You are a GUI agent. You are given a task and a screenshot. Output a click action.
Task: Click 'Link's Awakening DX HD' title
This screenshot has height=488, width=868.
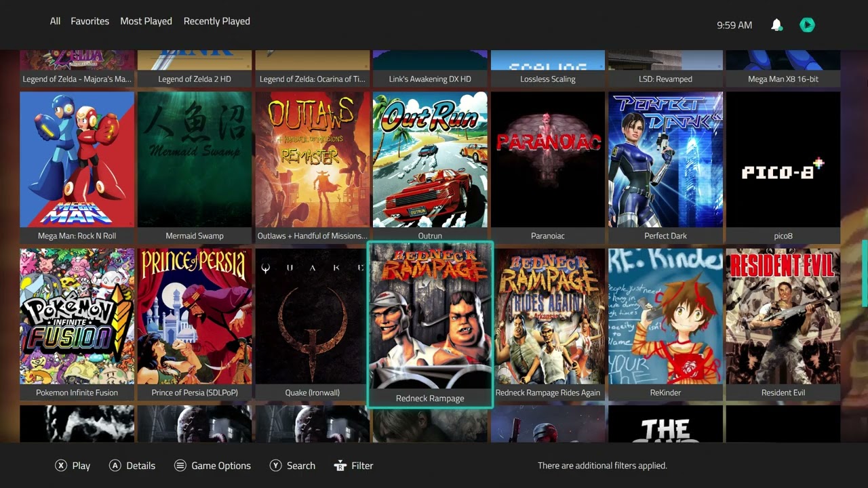(x=430, y=79)
